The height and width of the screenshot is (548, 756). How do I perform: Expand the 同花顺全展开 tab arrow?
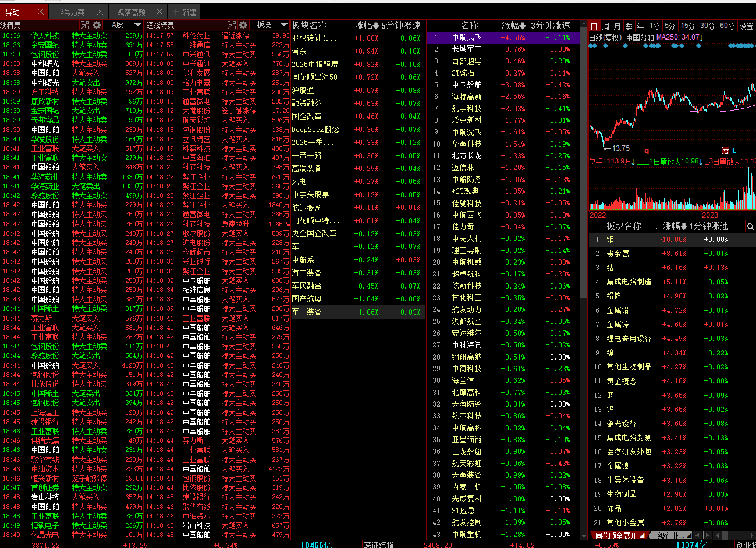[x=642, y=536]
